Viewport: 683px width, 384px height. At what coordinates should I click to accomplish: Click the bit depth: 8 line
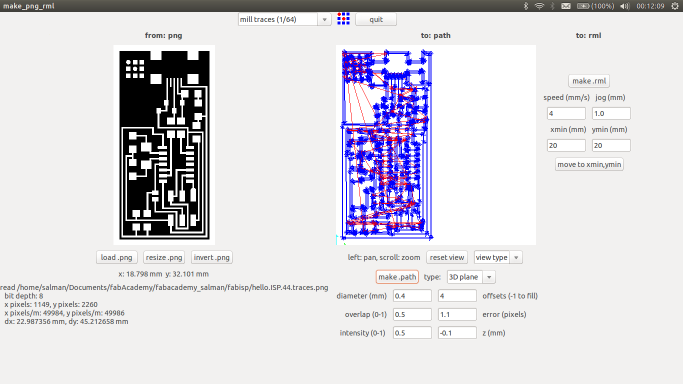click(24, 296)
